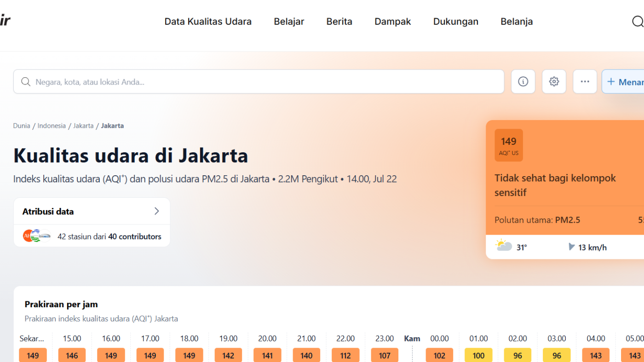The height and width of the screenshot is (362, 644).
Task: Click the 03.00 forecast value 96
Action: [x=557, y=356]
